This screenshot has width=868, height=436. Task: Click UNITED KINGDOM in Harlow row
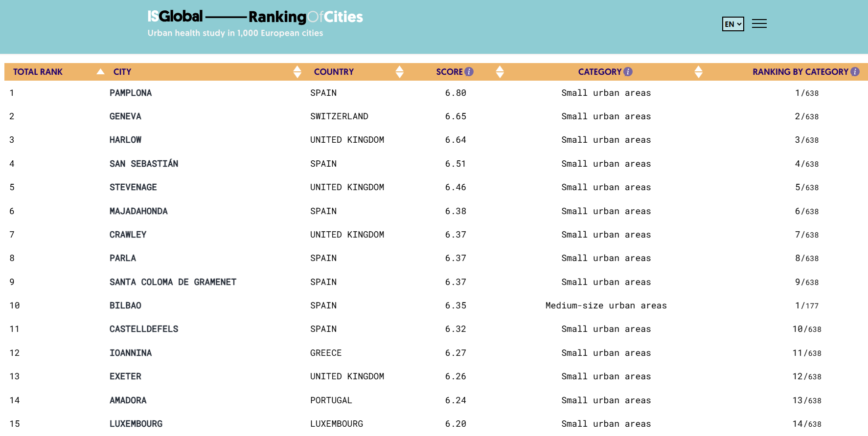click(347, 140)
